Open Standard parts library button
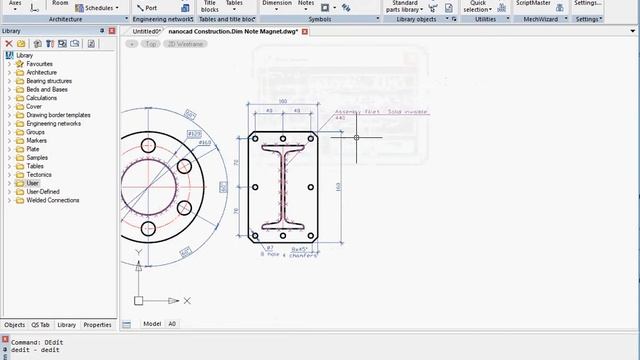Screen dimensions: 640x360 point(404,6)
